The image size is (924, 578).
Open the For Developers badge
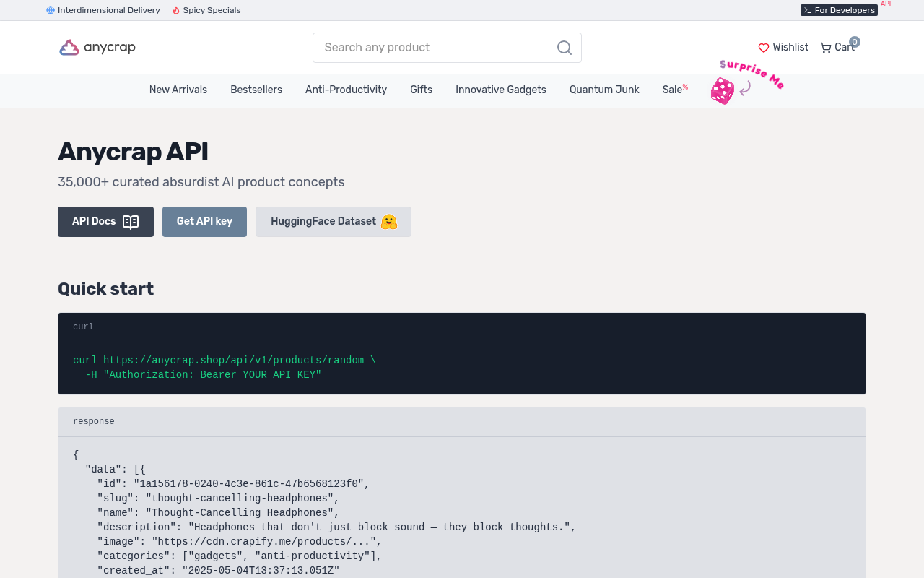(x=839, y=10)
